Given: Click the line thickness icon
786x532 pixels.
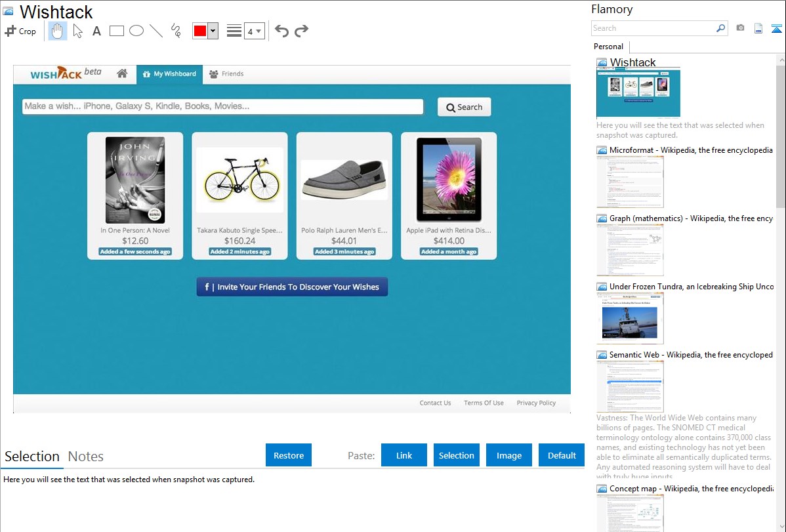Looking at the screenshot, I should point(234,31).
